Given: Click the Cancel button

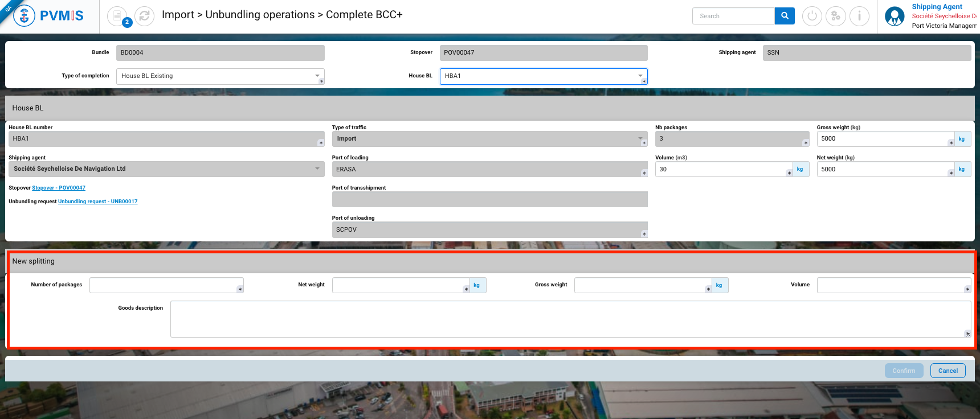Looking at the screenshot, I should coord(948,371).
